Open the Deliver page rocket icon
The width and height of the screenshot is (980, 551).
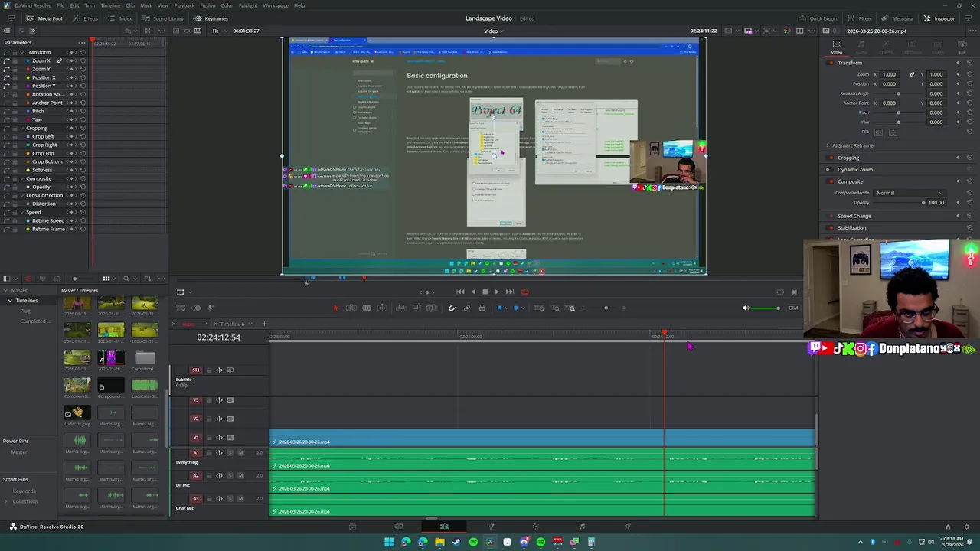(628, 527)
